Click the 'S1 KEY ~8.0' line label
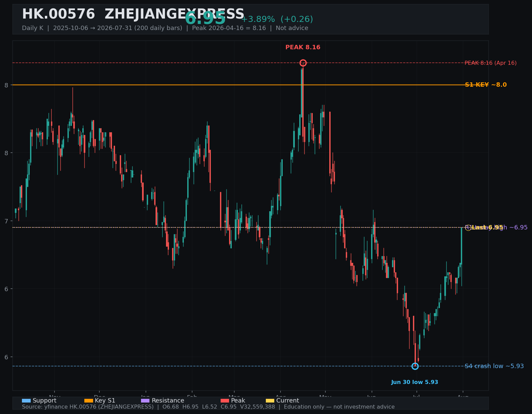Viewport: 532px width, 414px height. [x=486, y=85]
